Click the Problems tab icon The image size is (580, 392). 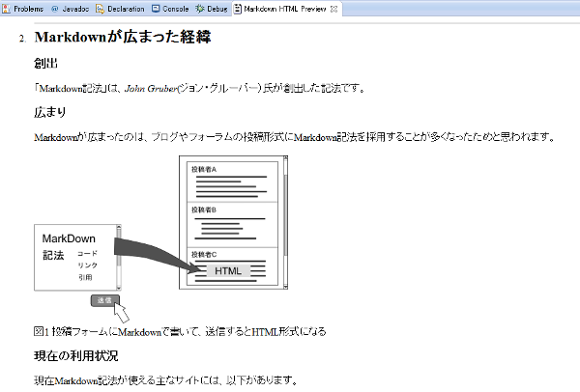[6, 9]
